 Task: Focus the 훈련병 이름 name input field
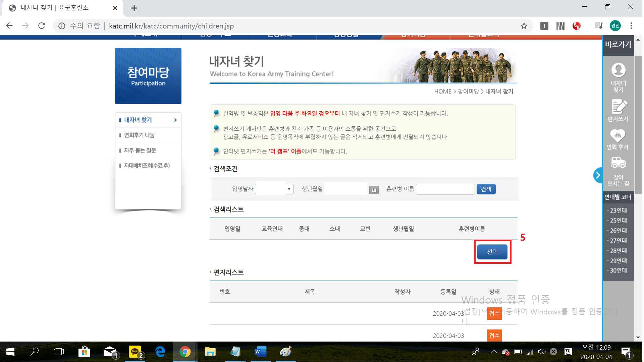[445, 189]
